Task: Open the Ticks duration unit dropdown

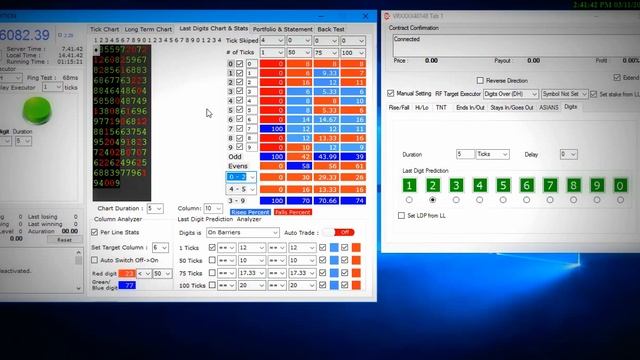Action: click(x=493, y=154)
